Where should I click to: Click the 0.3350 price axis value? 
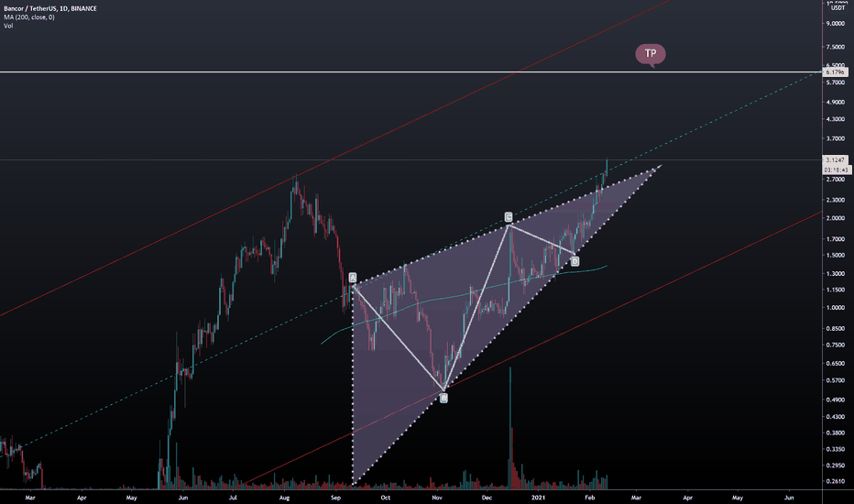click(x=835, y=449)
